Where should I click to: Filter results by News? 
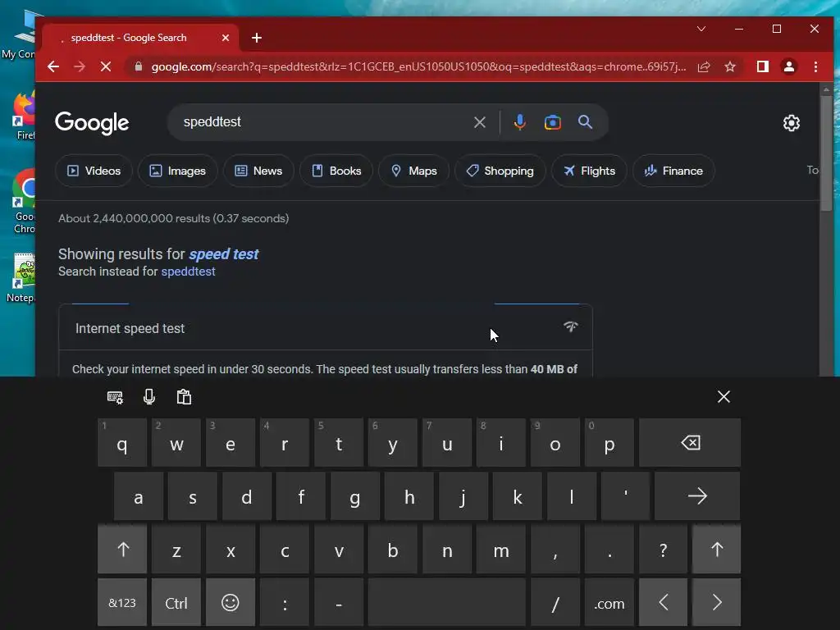[x=258, y=171]
